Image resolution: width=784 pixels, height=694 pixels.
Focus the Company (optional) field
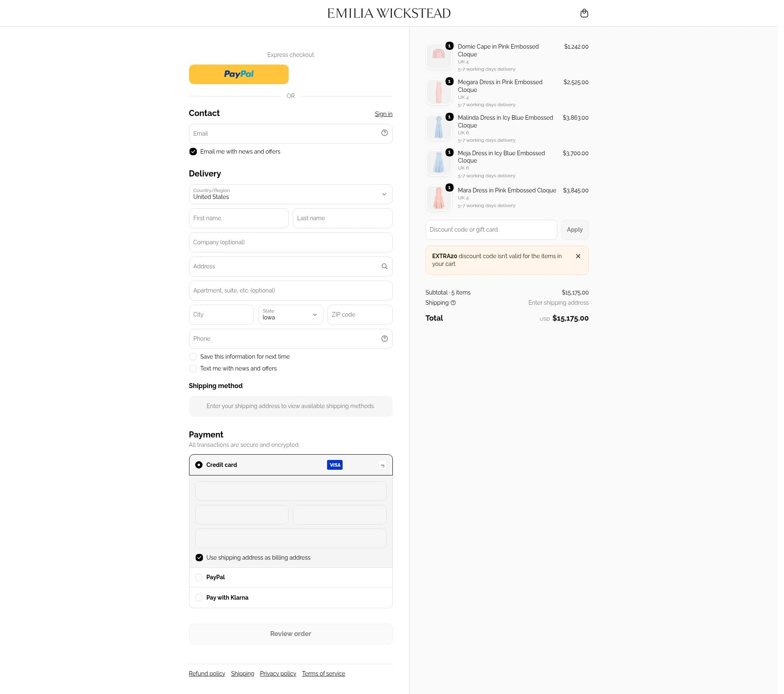291,242
